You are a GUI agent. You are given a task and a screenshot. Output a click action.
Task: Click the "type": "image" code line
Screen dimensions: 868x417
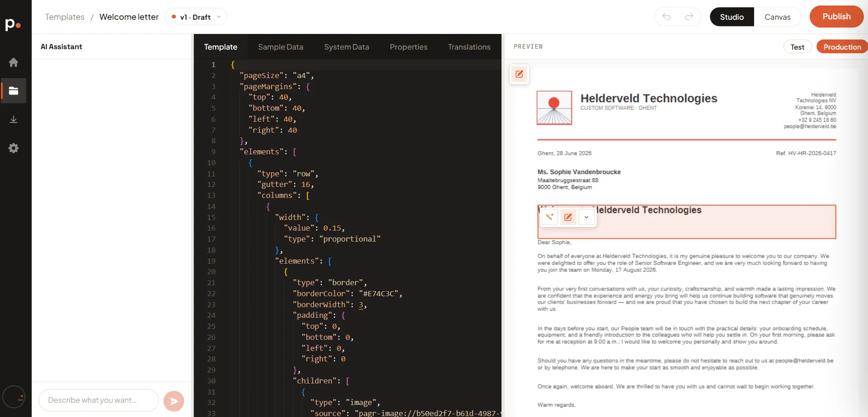345,402
